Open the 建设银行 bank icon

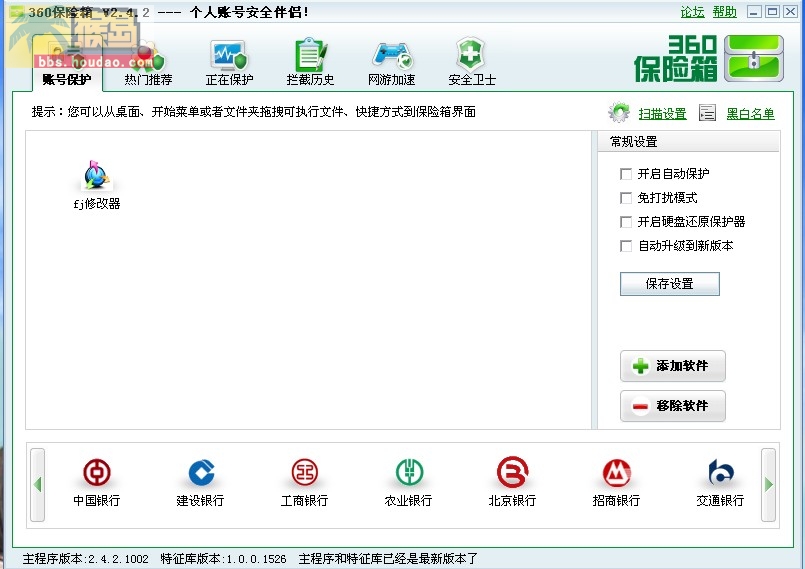pyautogui.click(x=200, y=482)
